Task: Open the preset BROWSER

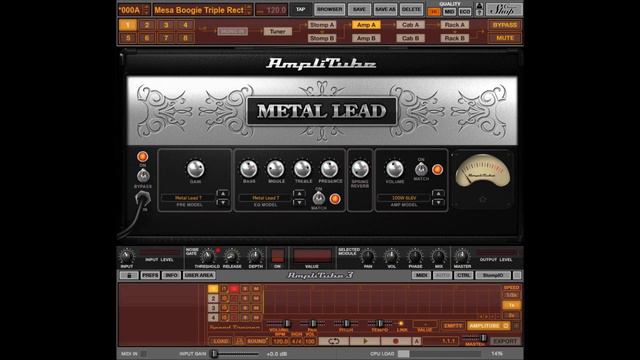Action: (x=329, y=9)
